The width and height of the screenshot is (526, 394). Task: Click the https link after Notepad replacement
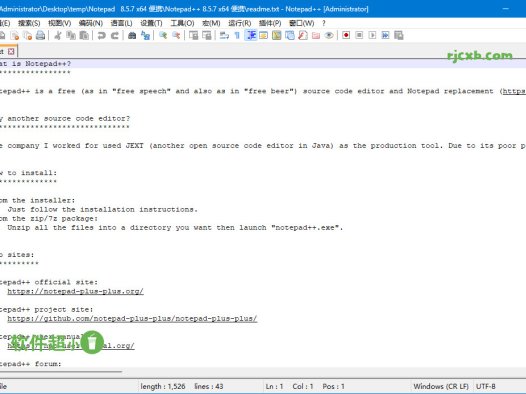(514, 91)
